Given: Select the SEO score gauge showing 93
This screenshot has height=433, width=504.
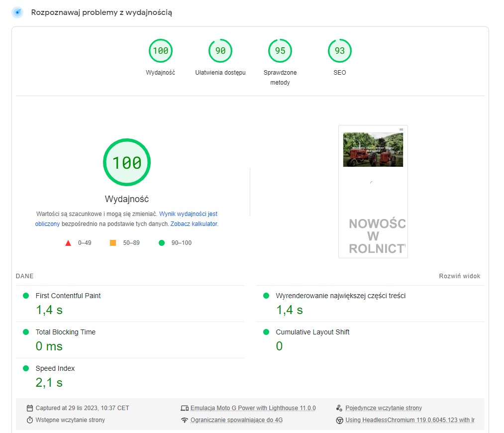Looking at the screenshot, I should (339, 50).
